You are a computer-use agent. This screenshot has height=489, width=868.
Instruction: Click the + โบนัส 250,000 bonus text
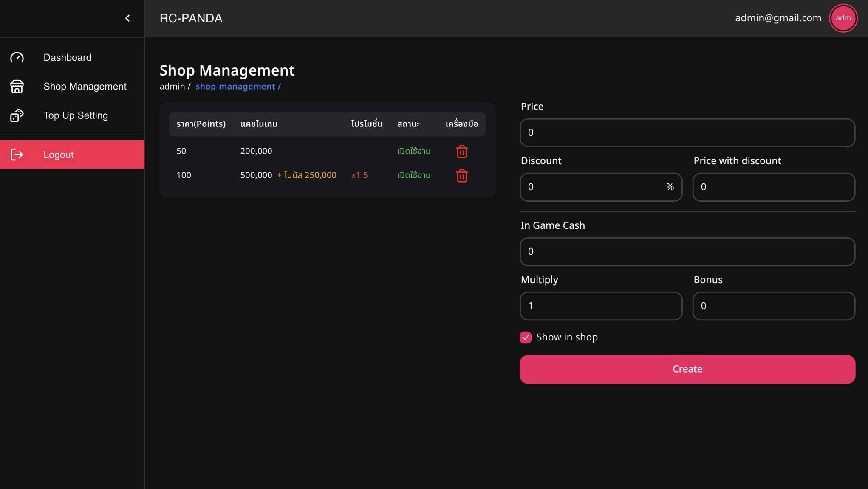[307, 175]
